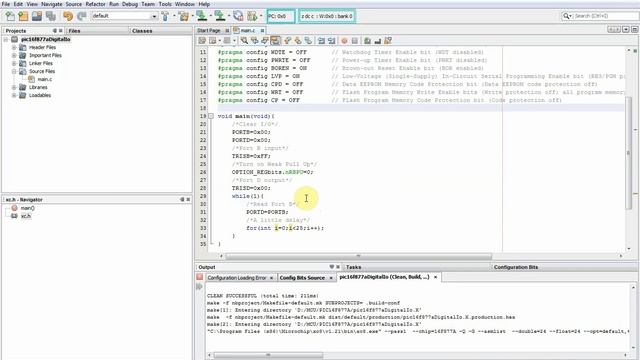Click the editor History view icon
The image size is (640, 360).
tap(212, 40)
